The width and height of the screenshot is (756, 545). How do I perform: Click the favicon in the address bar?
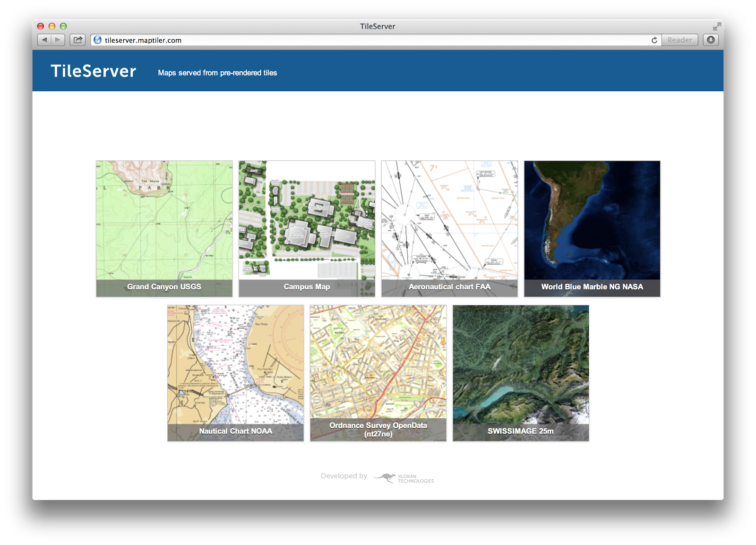(x=97, y=40)
